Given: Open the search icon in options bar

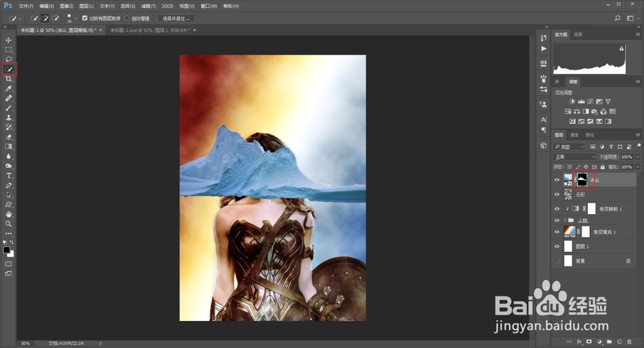Looking at the screenshot, I should 618,18.
